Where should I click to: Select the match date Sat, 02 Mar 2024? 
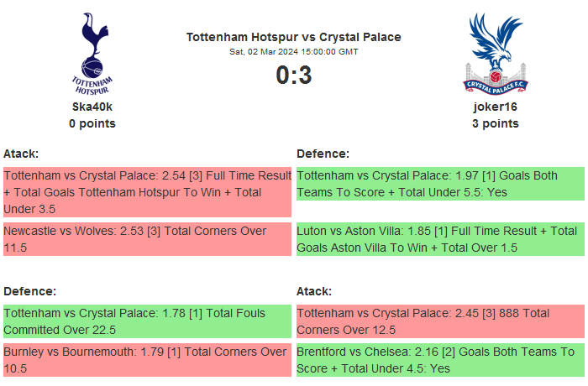click(293, 51)
